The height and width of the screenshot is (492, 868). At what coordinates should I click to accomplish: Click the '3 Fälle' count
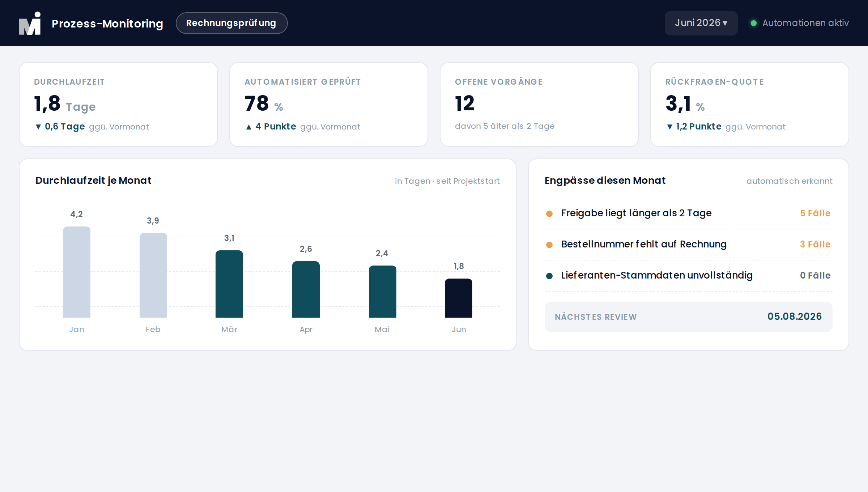(x=815, y=245)
